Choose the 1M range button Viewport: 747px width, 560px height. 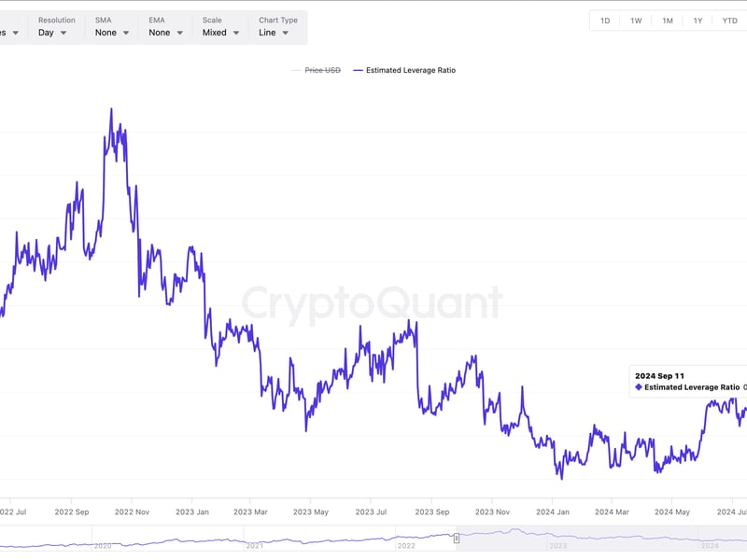pyautogui.click(x=668, y=21)
